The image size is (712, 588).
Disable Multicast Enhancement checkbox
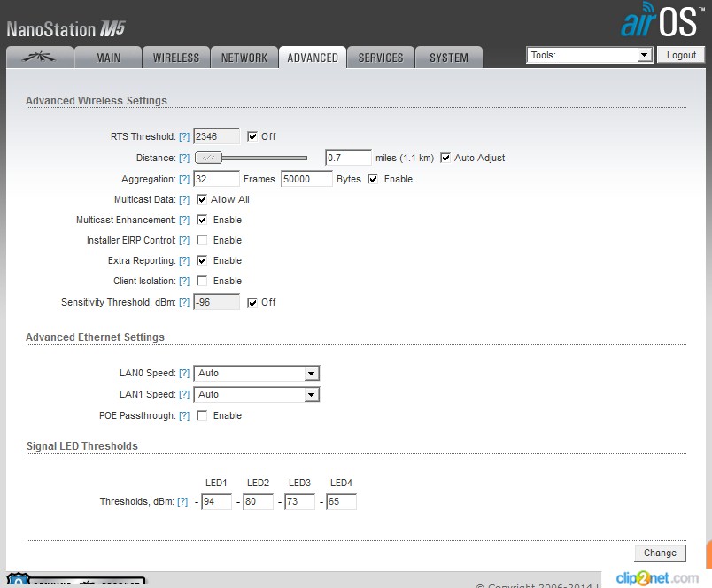202,220
